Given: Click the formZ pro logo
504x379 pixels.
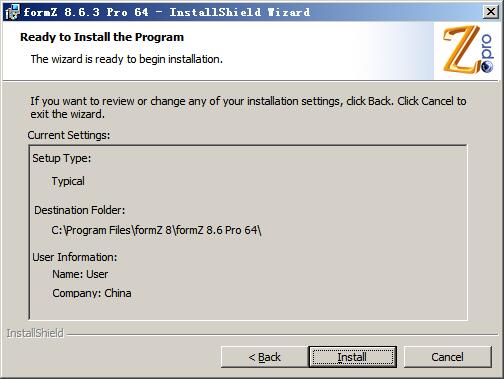Looking at the screenshot, I should 468,50.
